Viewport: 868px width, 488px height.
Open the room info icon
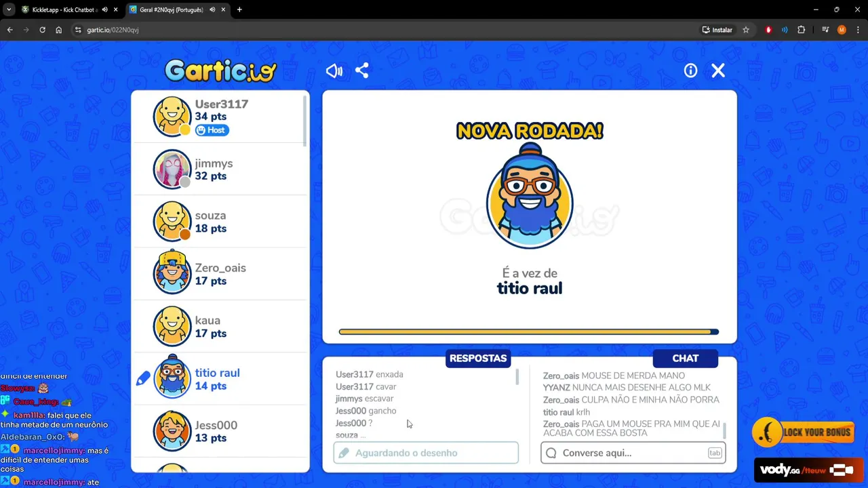coord(690,70)
